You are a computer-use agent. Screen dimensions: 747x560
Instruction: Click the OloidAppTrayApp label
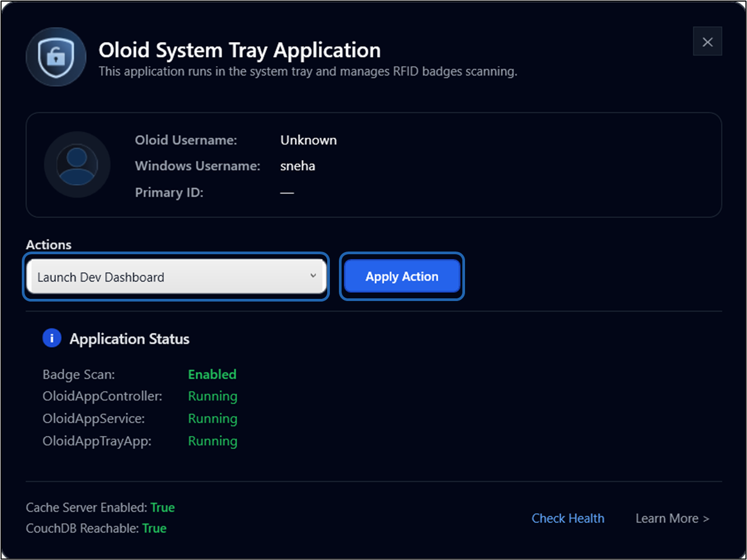click(97, 441)
